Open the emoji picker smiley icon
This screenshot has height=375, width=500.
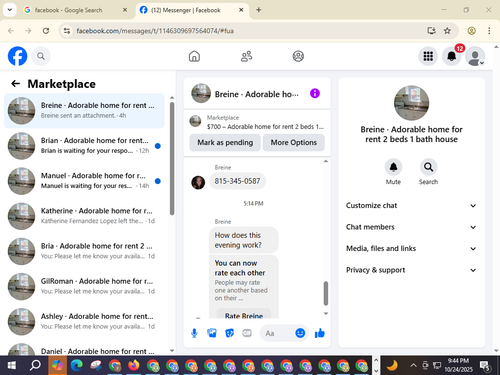click(x=300, y=333)
